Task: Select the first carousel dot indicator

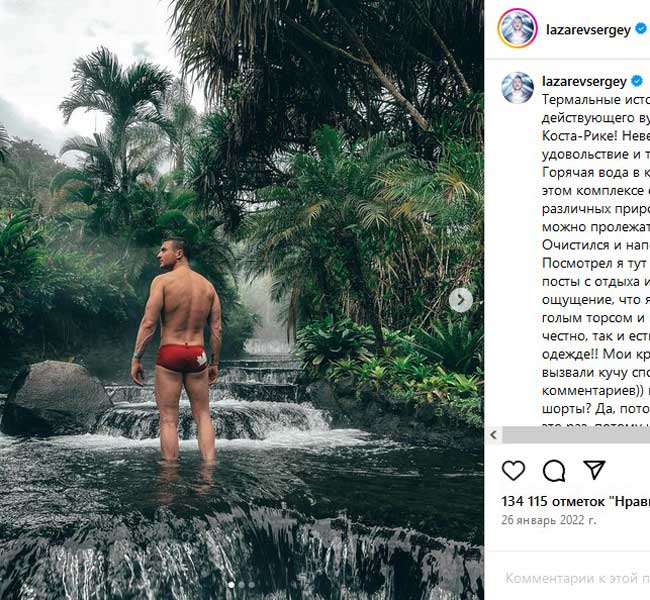Action: click(232, 585)
